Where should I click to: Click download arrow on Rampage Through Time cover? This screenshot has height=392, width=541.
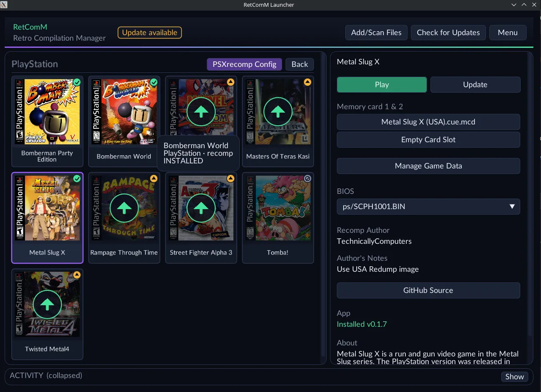[x=124, y=208]
